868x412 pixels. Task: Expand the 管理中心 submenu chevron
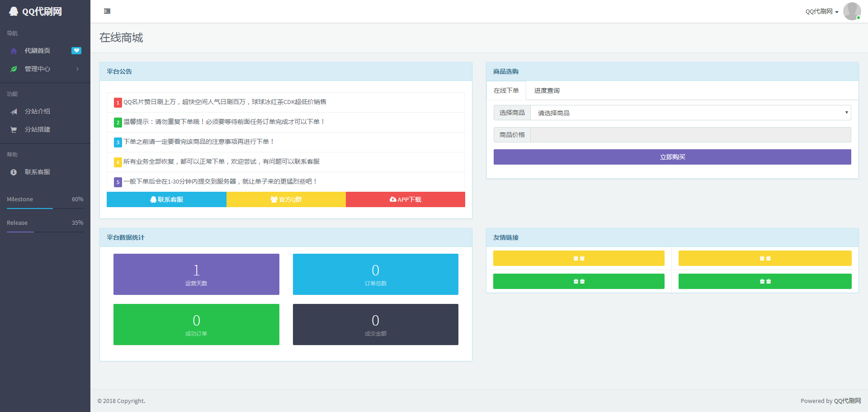click(77, 69)
